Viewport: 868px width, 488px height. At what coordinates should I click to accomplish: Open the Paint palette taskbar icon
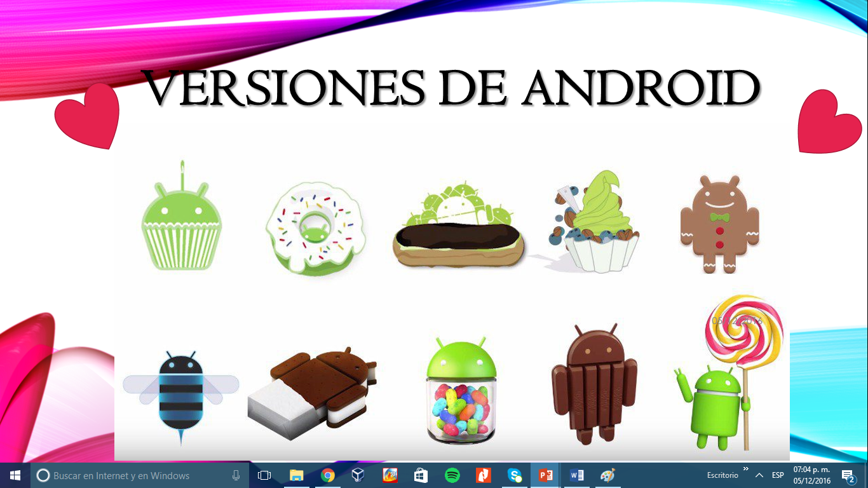coord(607,475)
